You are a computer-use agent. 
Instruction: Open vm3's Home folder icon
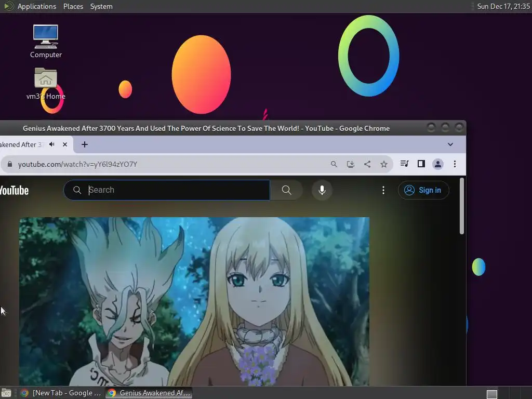point(46,84)
